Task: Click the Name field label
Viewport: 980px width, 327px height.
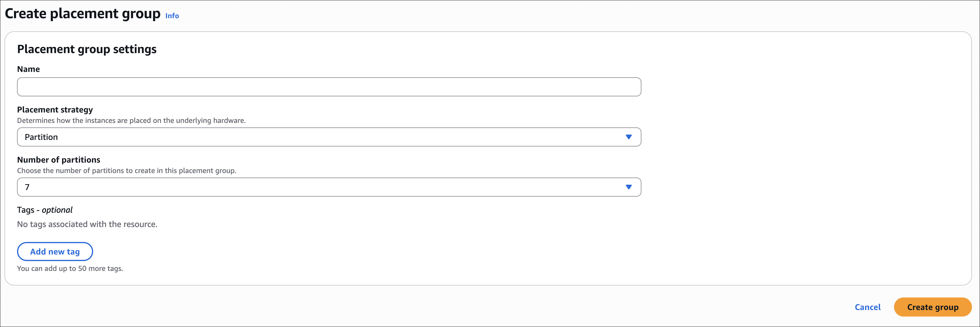Action: coord(29,69)
